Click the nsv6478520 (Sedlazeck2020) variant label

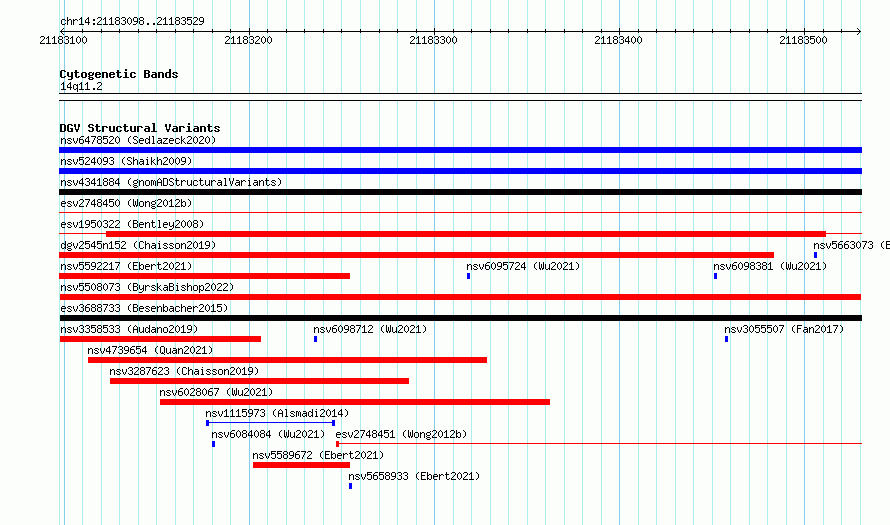(x=138, y=140)
